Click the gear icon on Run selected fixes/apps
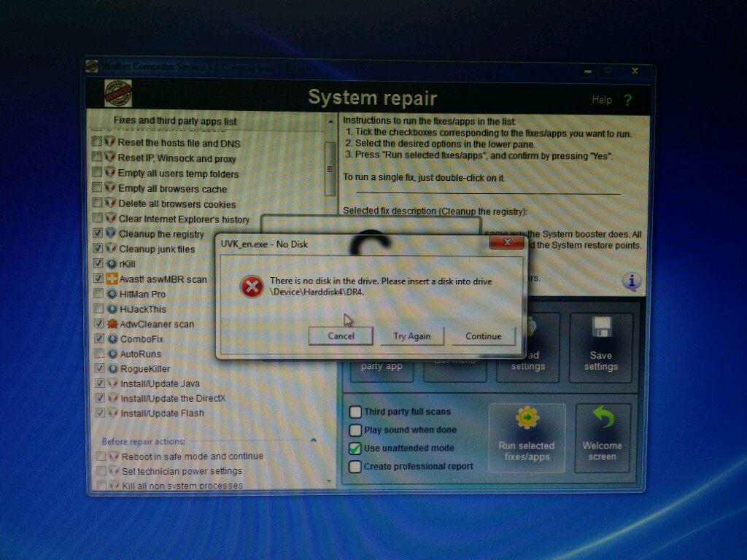The height and width of the screenshot is (560, 747). (527, 418)
